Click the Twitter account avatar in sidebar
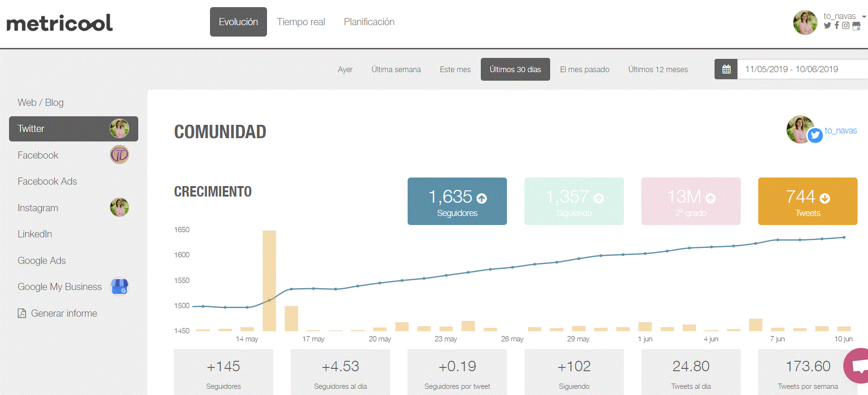 pyautogui.click(x=119, y=129)
